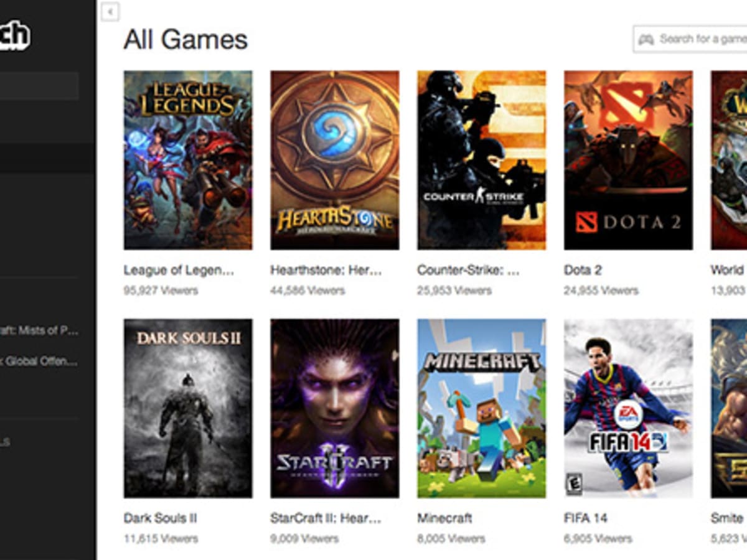747x560 pixels.
Task: Open the Dota 2 title link
Action: (x=583, y=271)
